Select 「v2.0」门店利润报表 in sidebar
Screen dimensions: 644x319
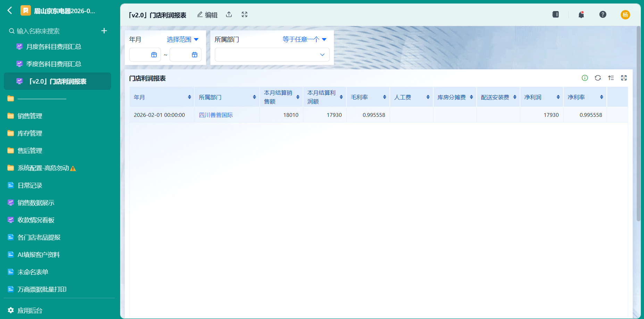pyautogui.click(x=57, y=81)
